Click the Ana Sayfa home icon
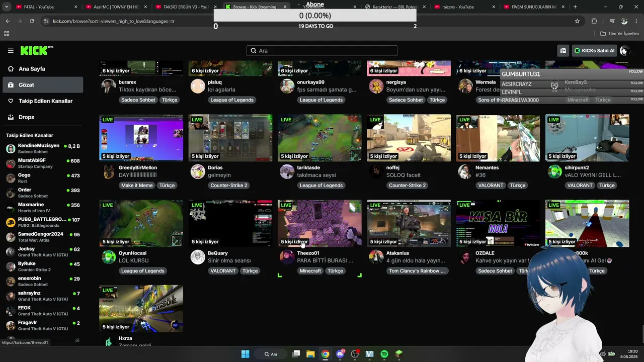 [x=11, y=69]
